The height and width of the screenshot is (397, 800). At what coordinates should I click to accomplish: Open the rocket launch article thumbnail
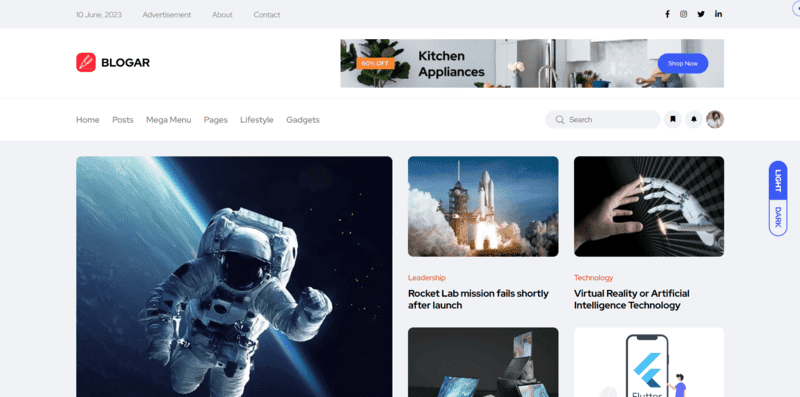tap(483, 206)
